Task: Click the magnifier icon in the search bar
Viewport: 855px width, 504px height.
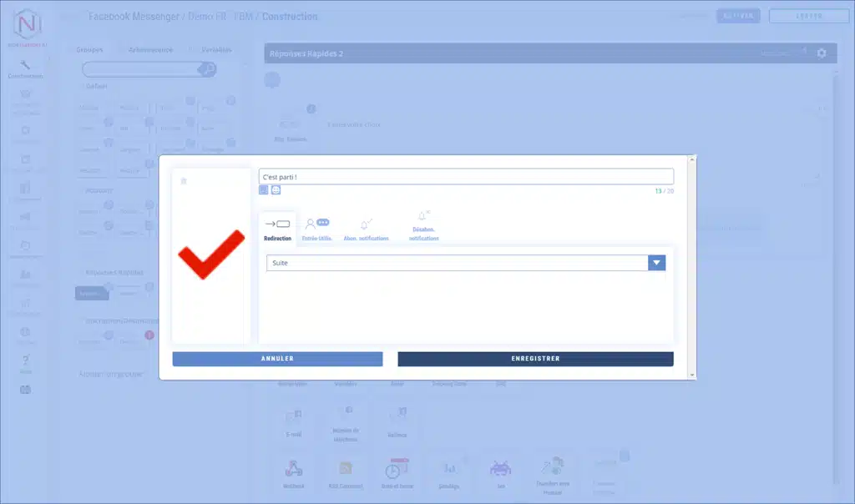Action: tap(209, 69)
